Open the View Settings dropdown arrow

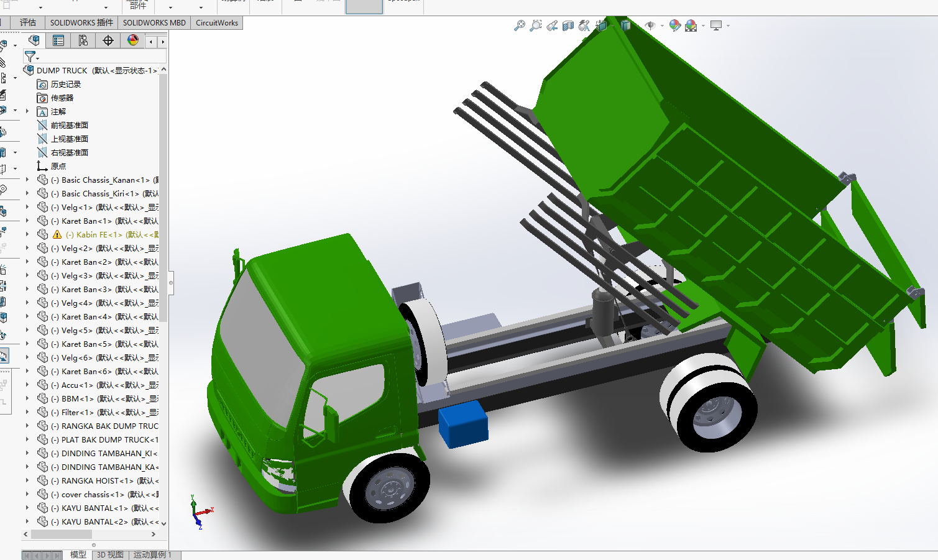click(728, 26)
